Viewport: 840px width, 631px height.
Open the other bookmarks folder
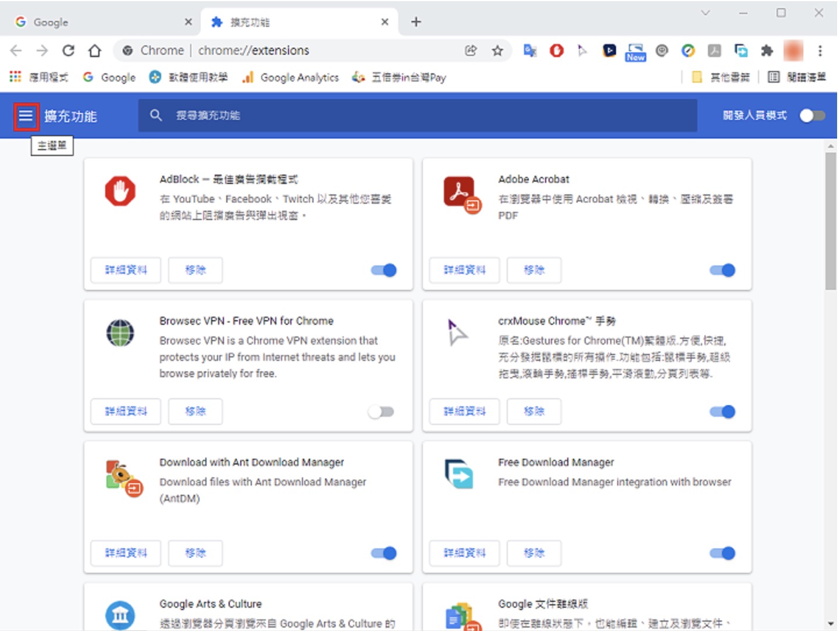click(720, 77)
